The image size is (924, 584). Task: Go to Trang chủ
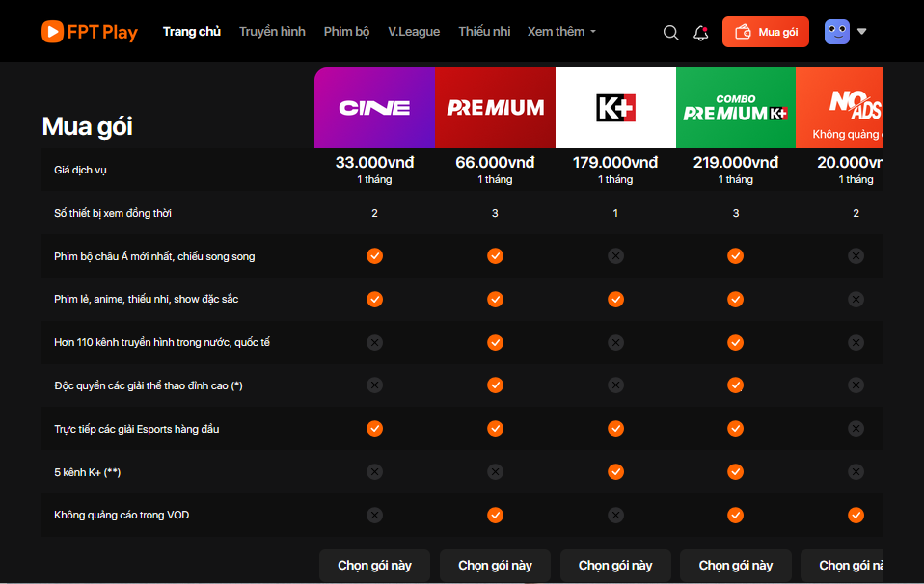(192, 32)
